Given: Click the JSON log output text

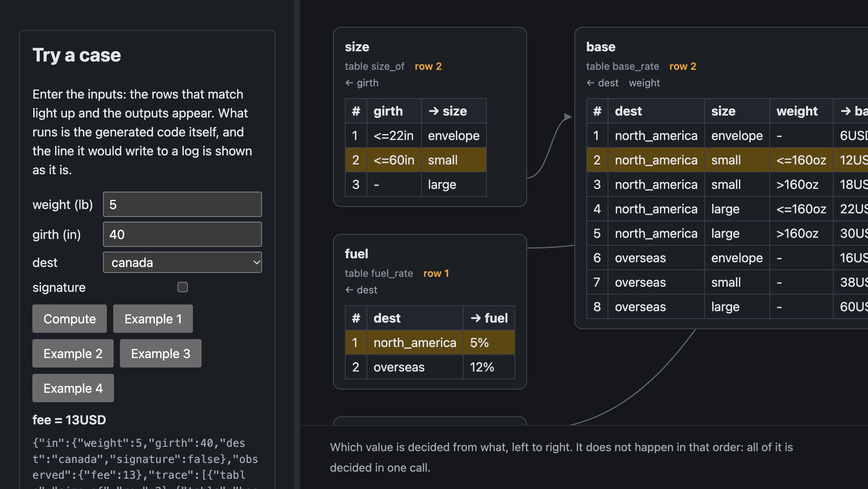Looking at the screenshot, I should pyautogui.click(x=145, y=462).
